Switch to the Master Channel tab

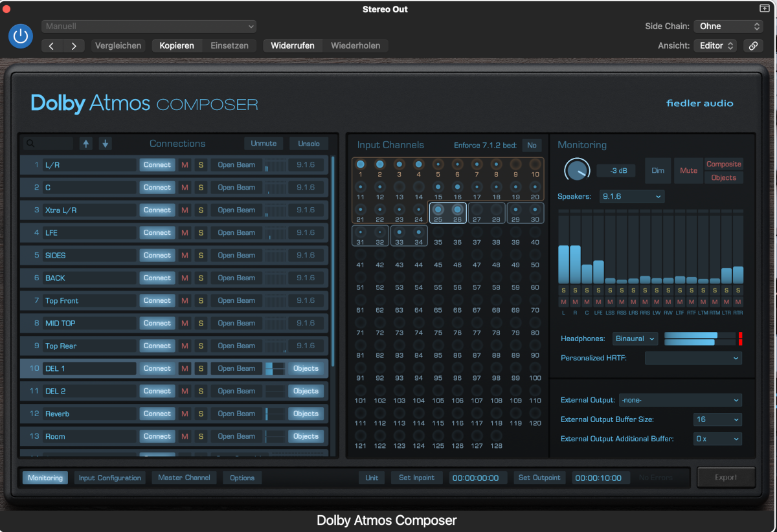[x=185, y=478]
